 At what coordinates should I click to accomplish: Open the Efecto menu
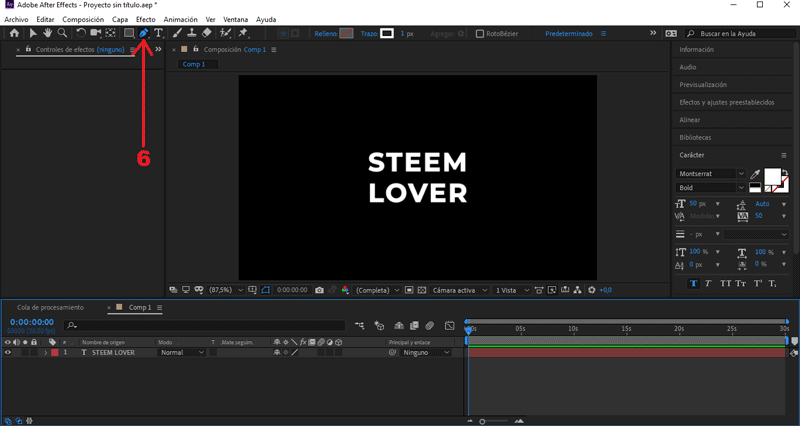145,19
